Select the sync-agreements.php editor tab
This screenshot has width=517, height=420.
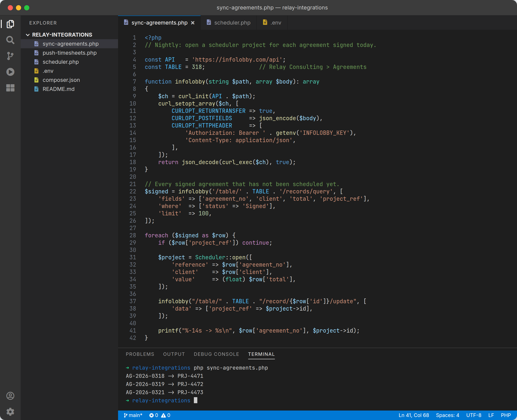tap(159, 23)
